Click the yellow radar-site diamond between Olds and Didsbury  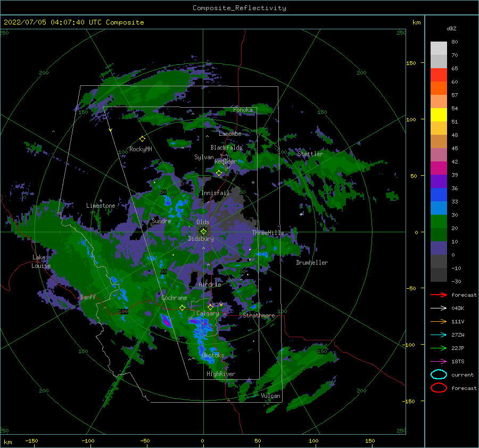[x=203, y=232]
